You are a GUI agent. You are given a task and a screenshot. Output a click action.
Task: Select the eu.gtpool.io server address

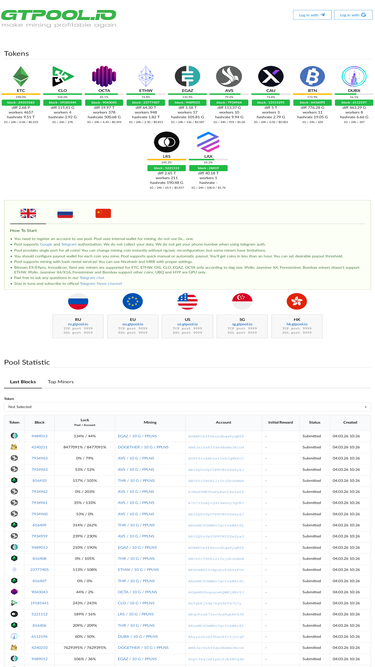tap(133, 324)
